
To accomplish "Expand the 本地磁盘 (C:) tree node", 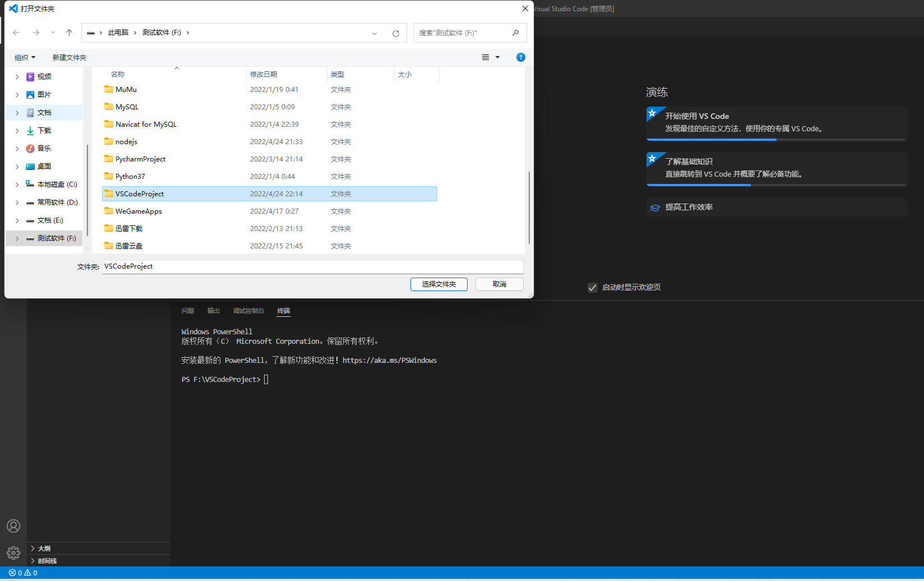I will coord(17,185).
